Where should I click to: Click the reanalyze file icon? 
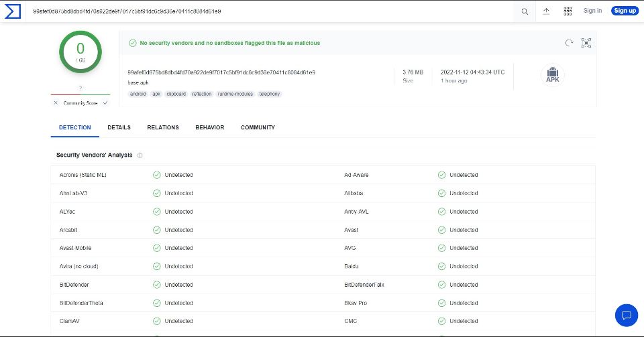[x=569, y=43]
